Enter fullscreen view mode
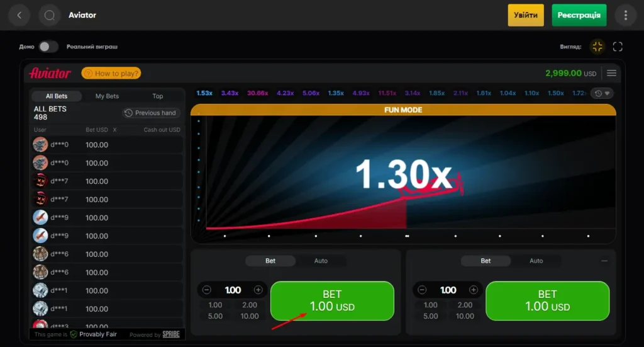The height and width of the screenshot is (347, 644). click(x=618, y=47)
